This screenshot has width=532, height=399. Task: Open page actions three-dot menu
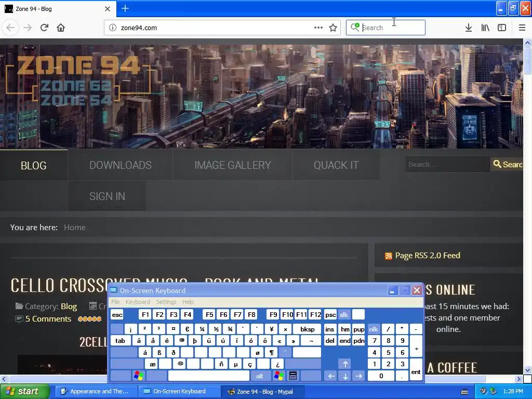(318, 28)
